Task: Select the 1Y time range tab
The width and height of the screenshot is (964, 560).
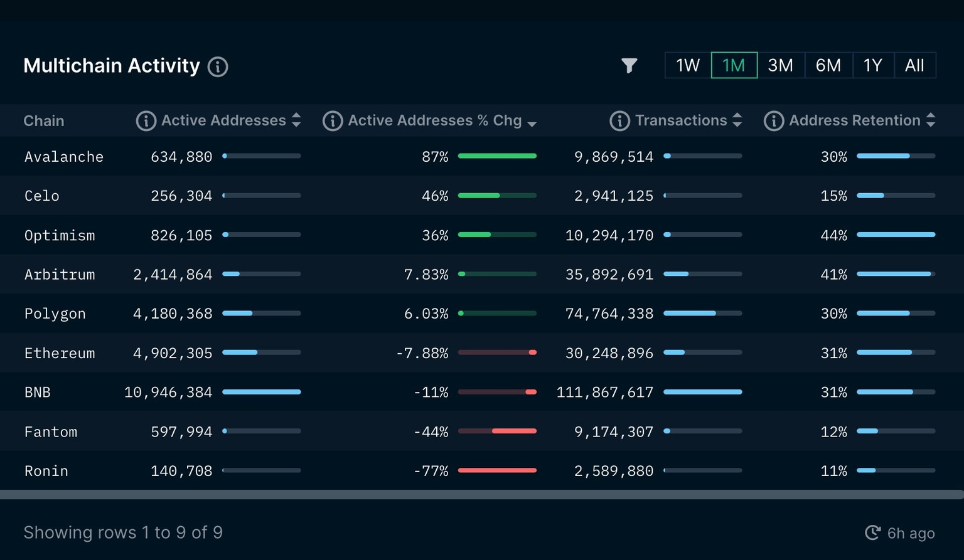Action: 874,65
